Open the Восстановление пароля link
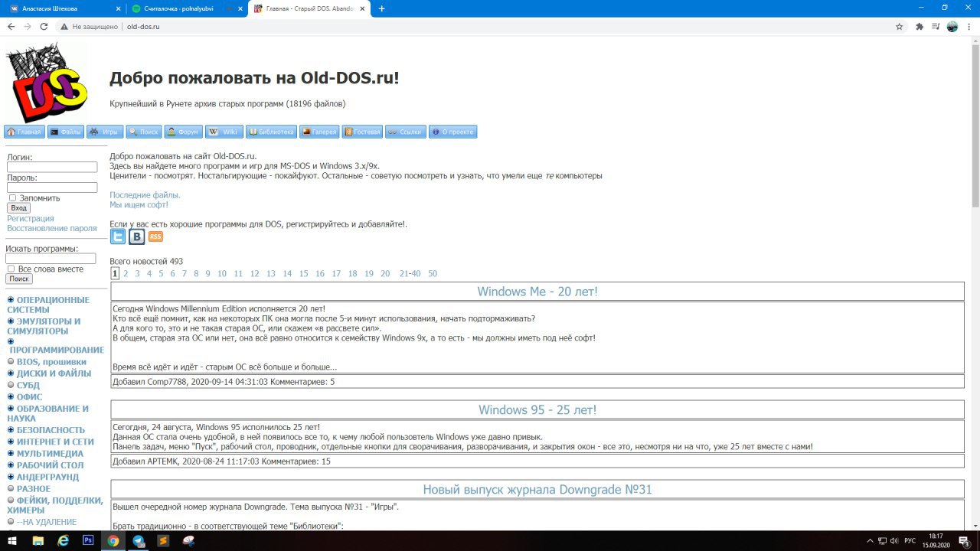This screenshot has width=980, height=551. 52,228
